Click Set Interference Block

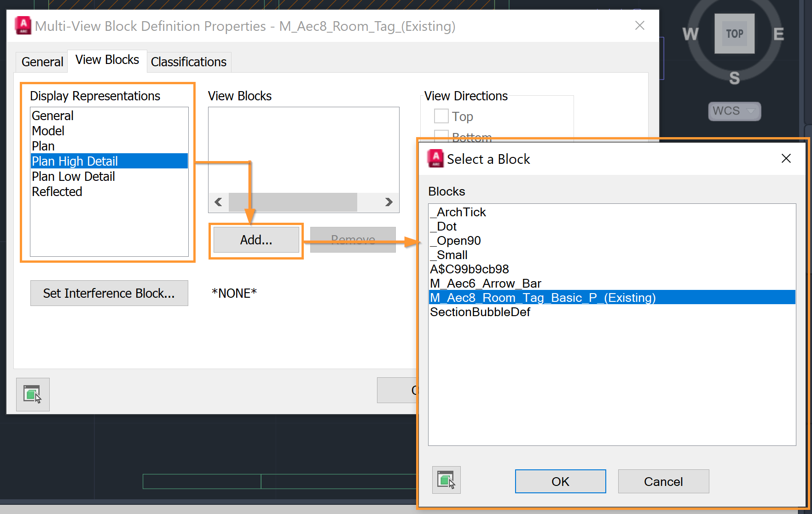(x=109, y=293)
